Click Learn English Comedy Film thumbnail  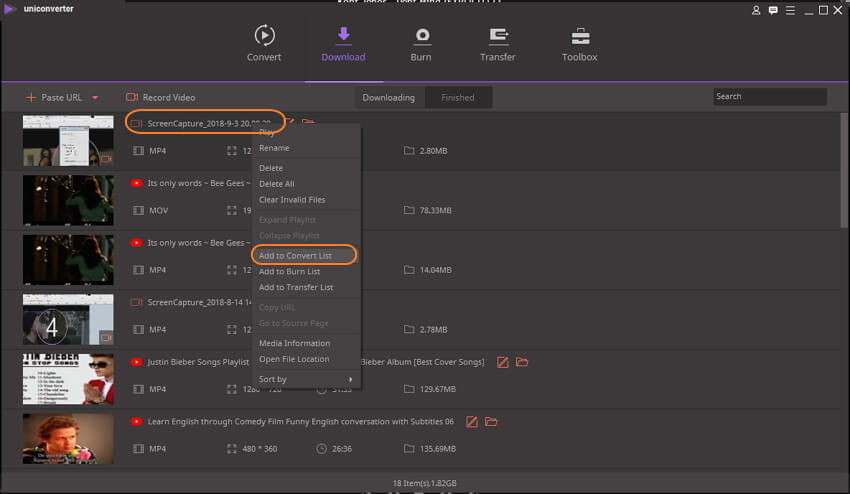[x=68, y=439]
